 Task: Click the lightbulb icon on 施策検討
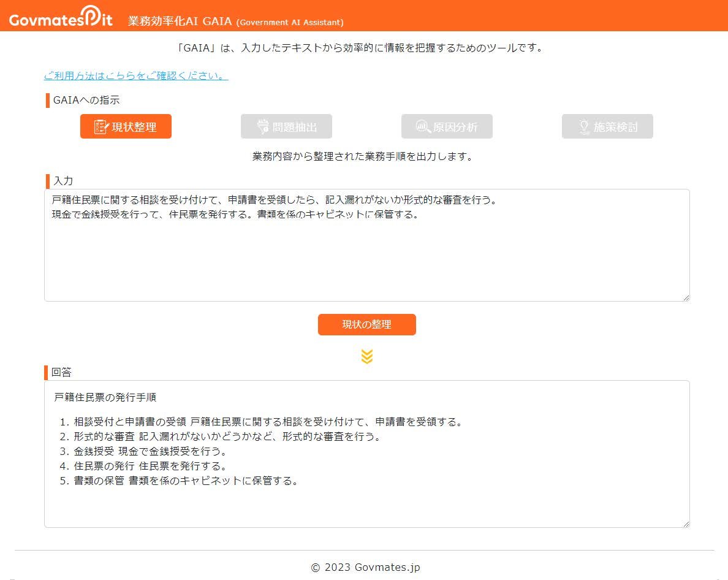(x=584, y=127)
